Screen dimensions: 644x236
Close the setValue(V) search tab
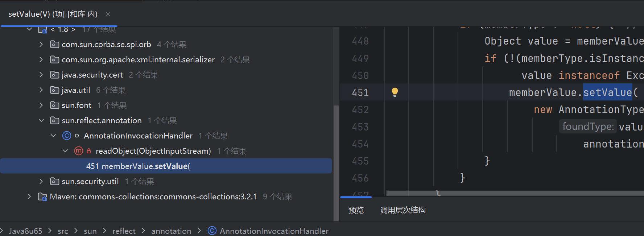point(108,14)
